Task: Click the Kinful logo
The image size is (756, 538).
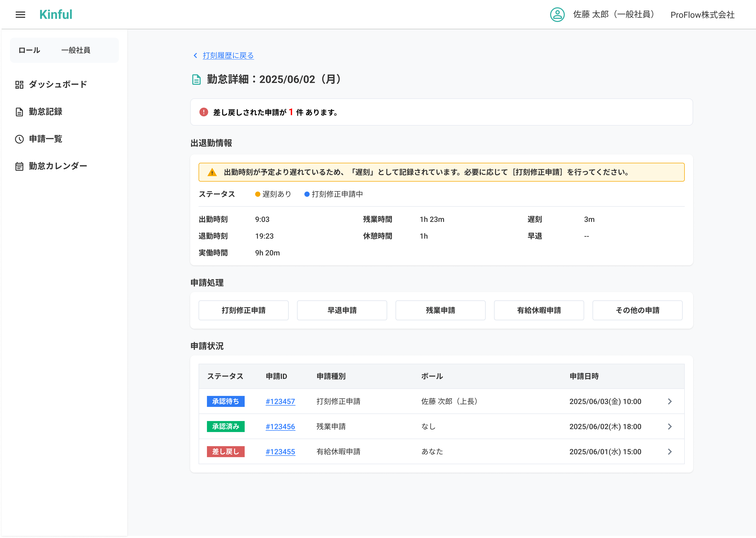Action: pos(56,15)
